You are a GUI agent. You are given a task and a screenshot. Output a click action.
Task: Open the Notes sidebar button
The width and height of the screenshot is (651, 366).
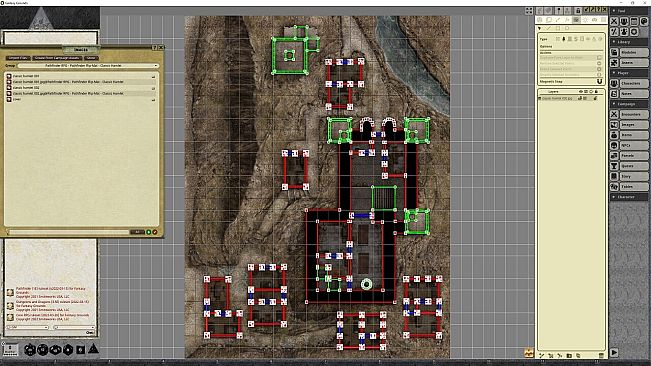point(634,93)
